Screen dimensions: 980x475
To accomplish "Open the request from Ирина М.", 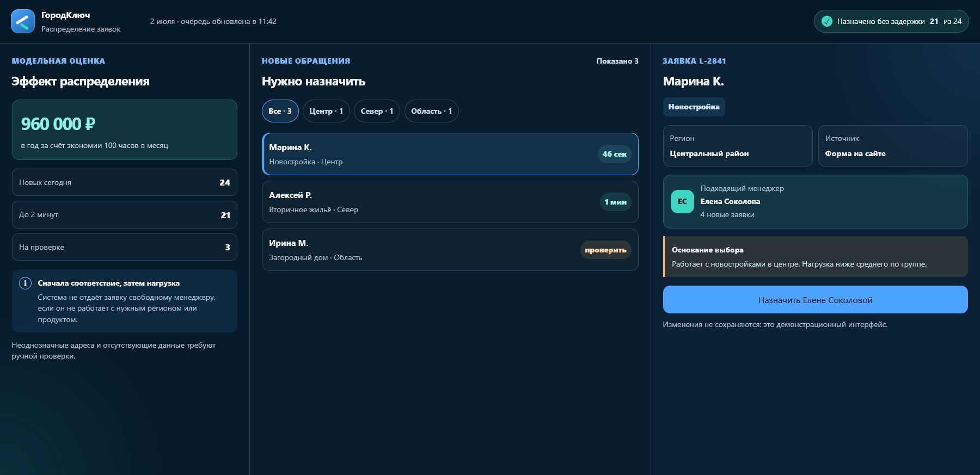I will point(450,250).
